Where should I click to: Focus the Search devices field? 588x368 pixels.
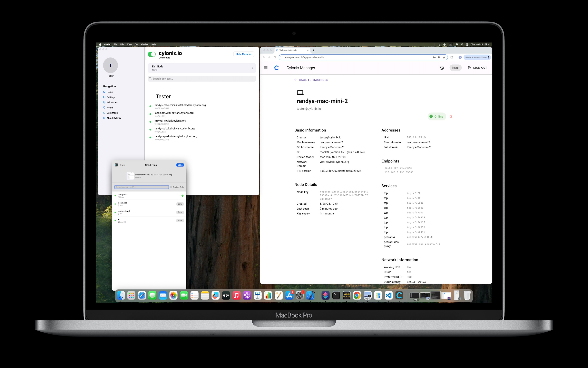[x=202, y=79]
